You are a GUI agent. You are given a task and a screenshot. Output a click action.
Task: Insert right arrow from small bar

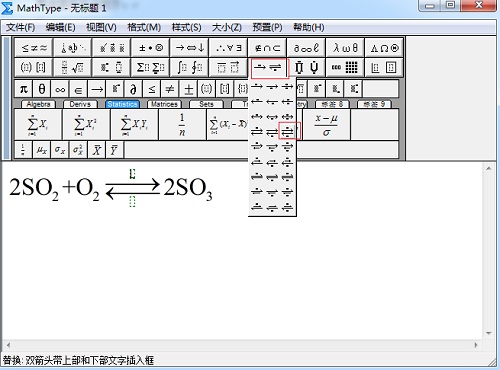97,89
